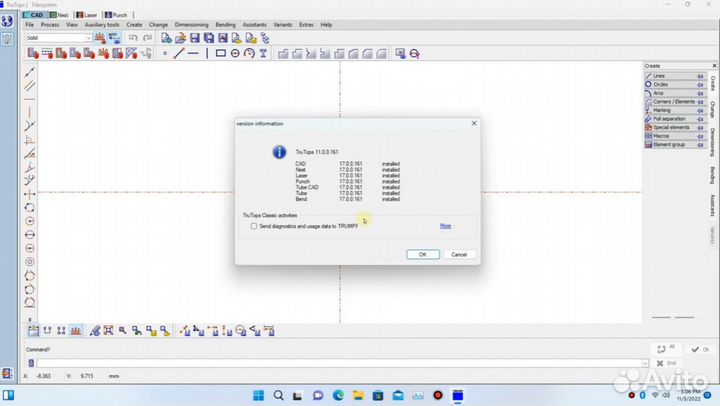Expand the Arcs group in Create panel
The image size is (720, 406).
point(675,93)
